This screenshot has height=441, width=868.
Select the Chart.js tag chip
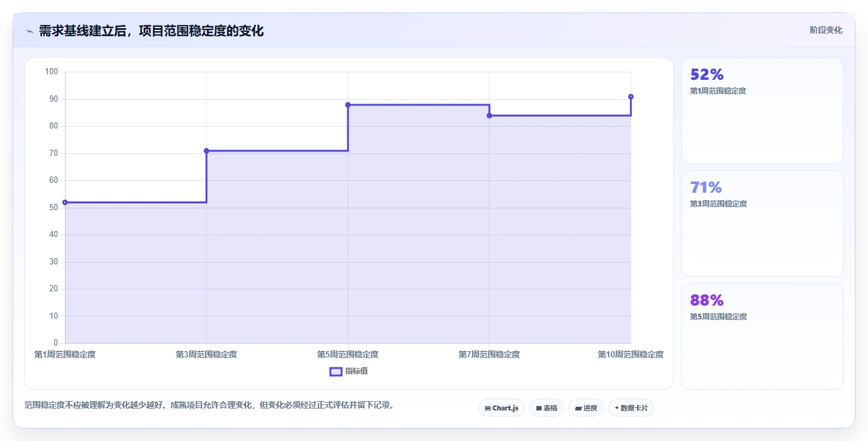click(501, 408)
